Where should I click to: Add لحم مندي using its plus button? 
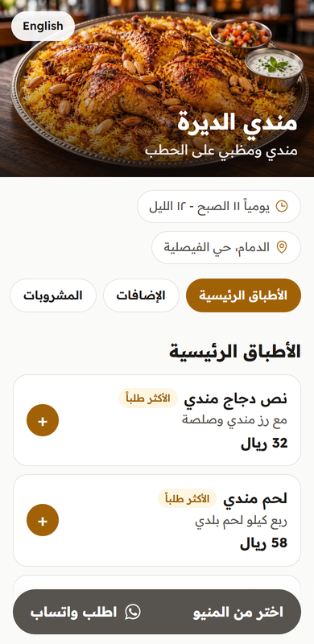point(43,520)
